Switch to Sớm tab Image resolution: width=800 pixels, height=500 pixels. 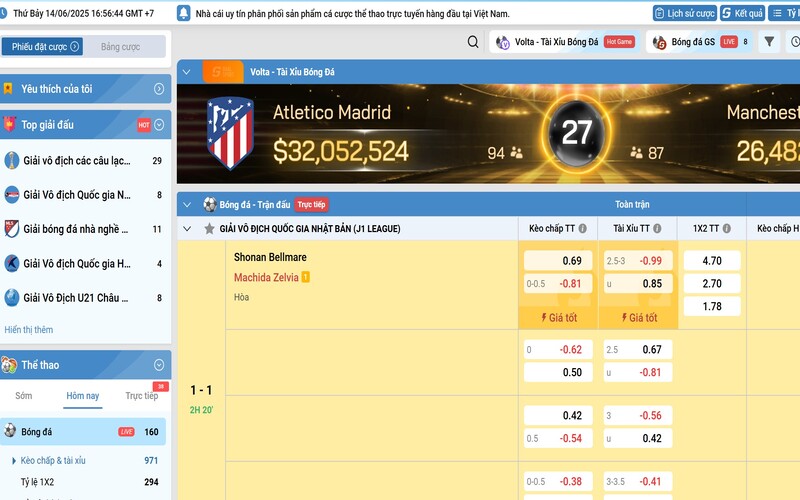click(x=23, y=395)
